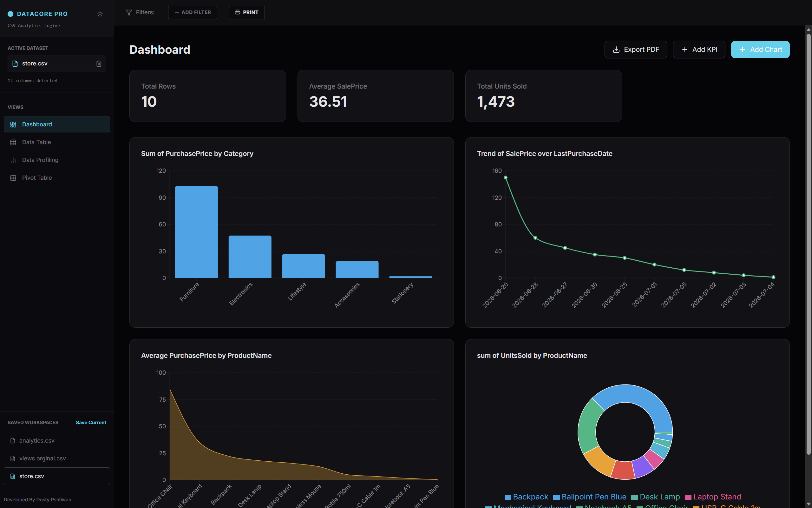
Task: Click the scrollbar up arrow
Action: click(x=808, y=30)
